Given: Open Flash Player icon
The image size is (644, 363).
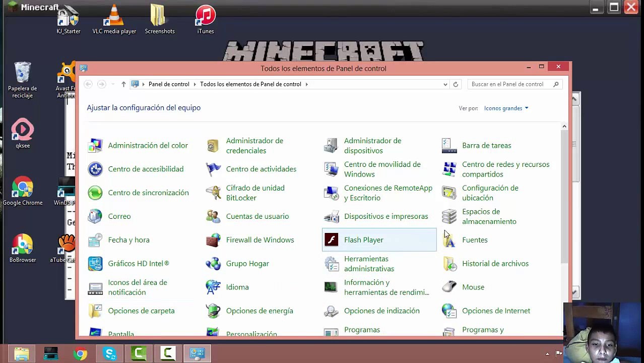Looking at the screenshot, I should (x=331, y=240).
